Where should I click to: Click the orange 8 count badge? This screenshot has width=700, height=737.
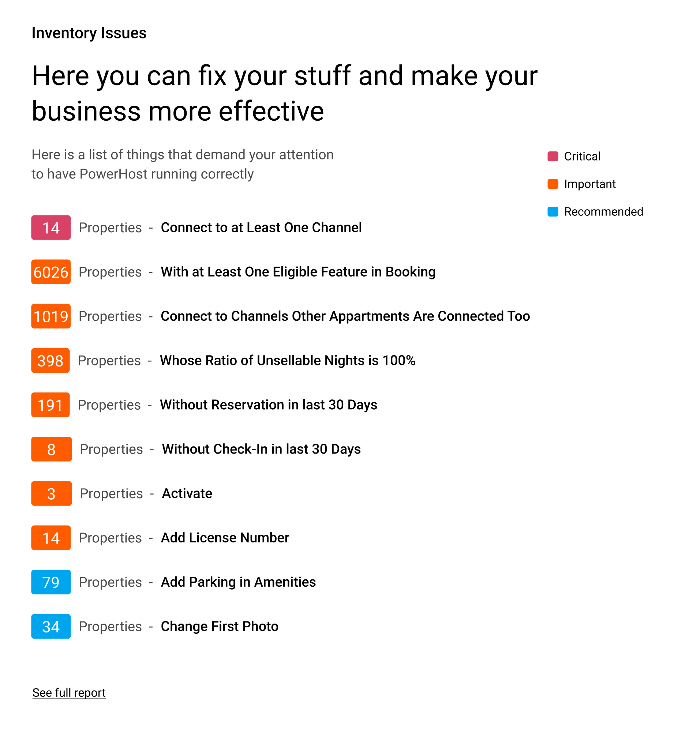click(51, 449)
